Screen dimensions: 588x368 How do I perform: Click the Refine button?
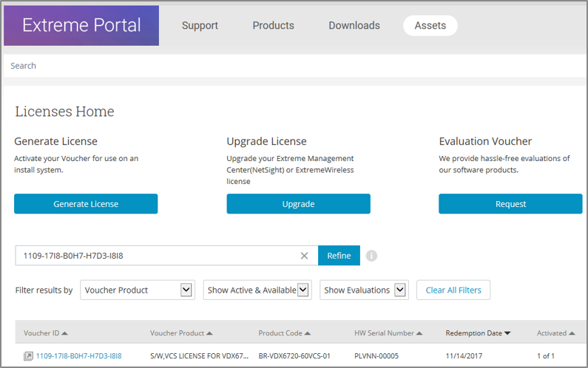[x=339, y=256]
